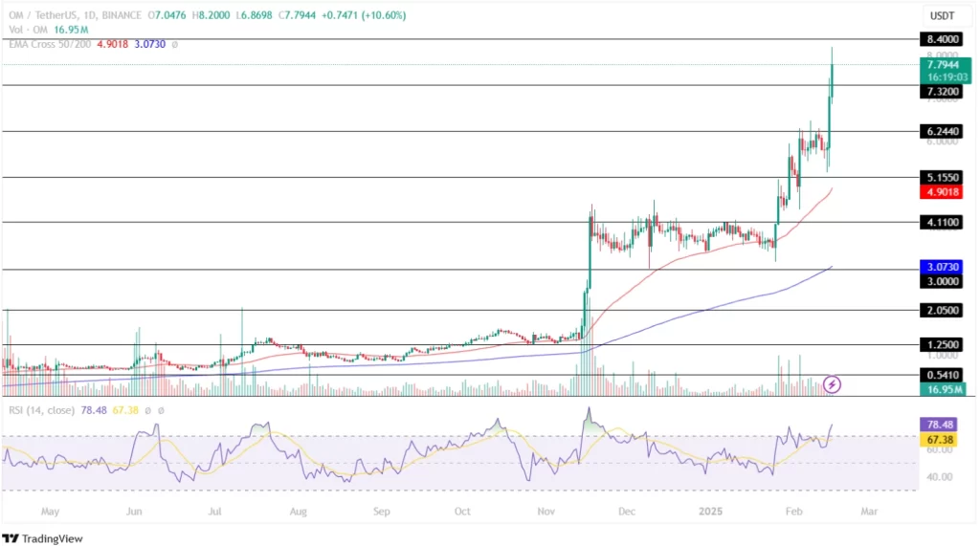Click the EMA Cross 50/200 indicator label
The width and height of the screenshot is (980, 546).
(50, 44)
